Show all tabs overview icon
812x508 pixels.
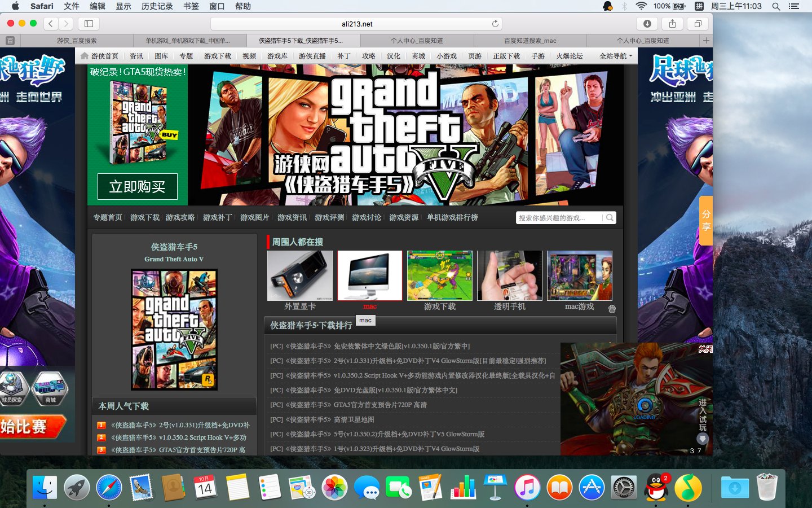click(698, 24)
